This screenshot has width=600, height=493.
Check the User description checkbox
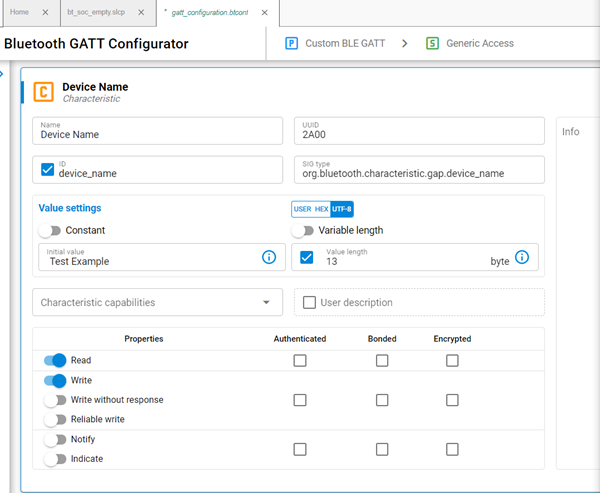coord(309,302)
